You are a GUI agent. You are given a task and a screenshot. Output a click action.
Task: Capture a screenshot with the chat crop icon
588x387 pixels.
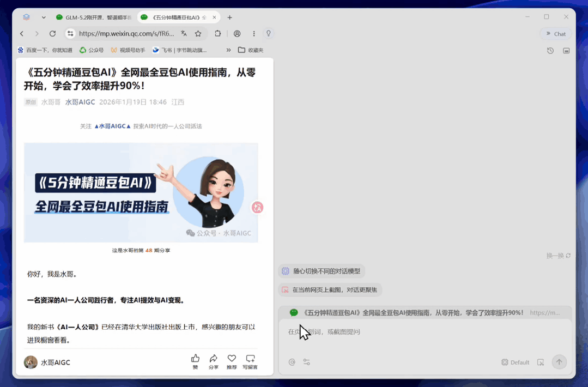click(x=541, y=362)
